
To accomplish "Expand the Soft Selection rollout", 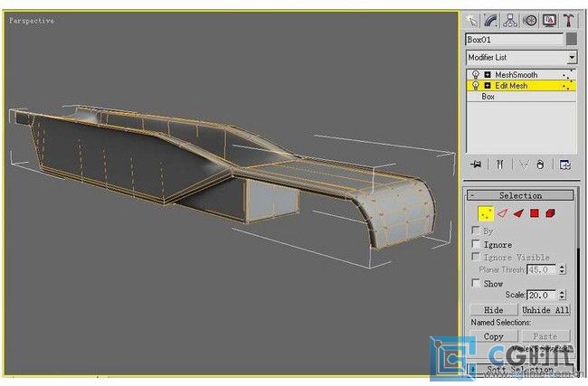I will click(520, 369).
